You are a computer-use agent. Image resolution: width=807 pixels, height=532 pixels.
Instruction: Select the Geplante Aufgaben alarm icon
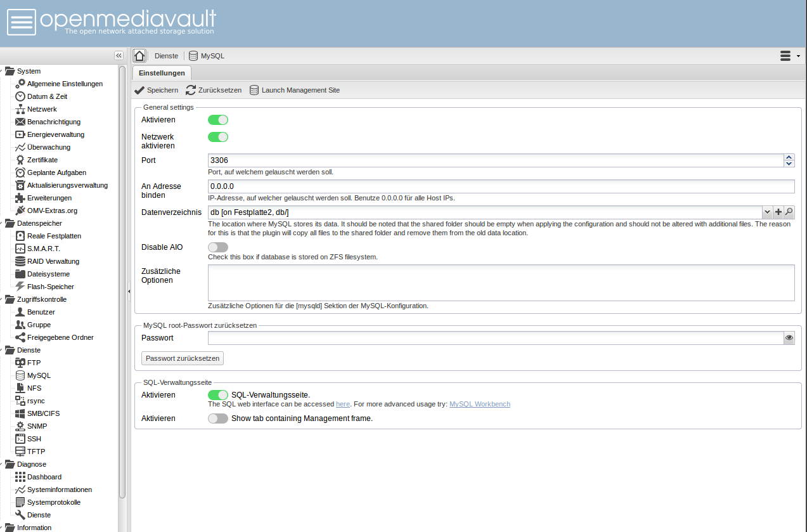tap(20, 172)
